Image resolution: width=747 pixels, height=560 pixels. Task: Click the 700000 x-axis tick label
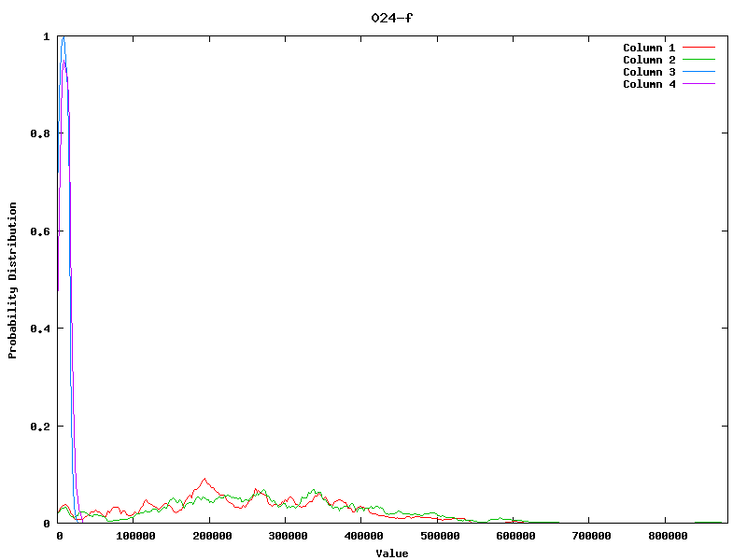(x=591, y=536)
